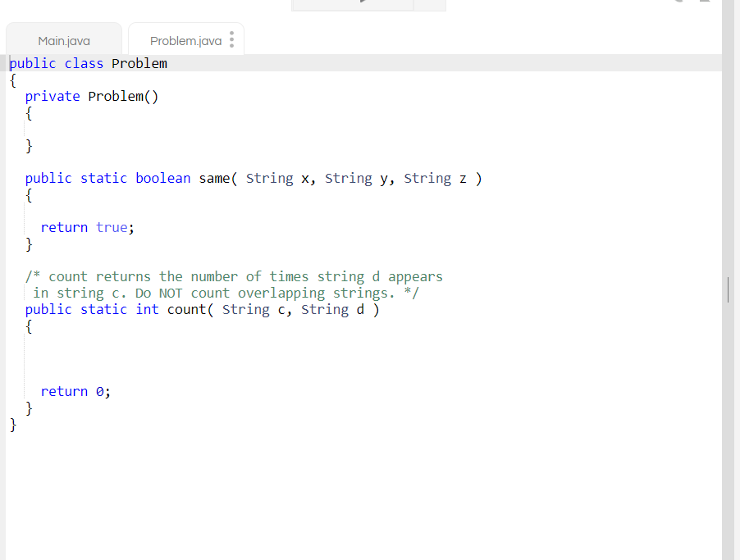Click the 'same(' method name
This screenshot has width=740, height=560.
[x=218, y=179]
